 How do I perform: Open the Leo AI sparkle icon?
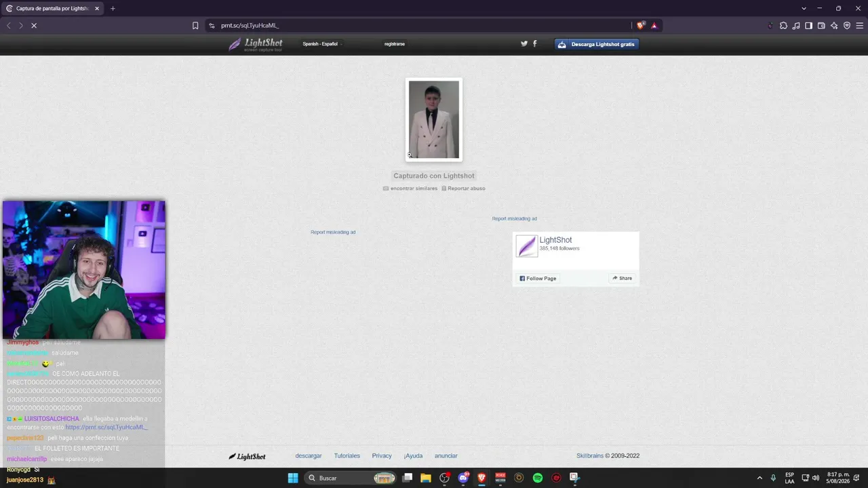tap(834, 26)
